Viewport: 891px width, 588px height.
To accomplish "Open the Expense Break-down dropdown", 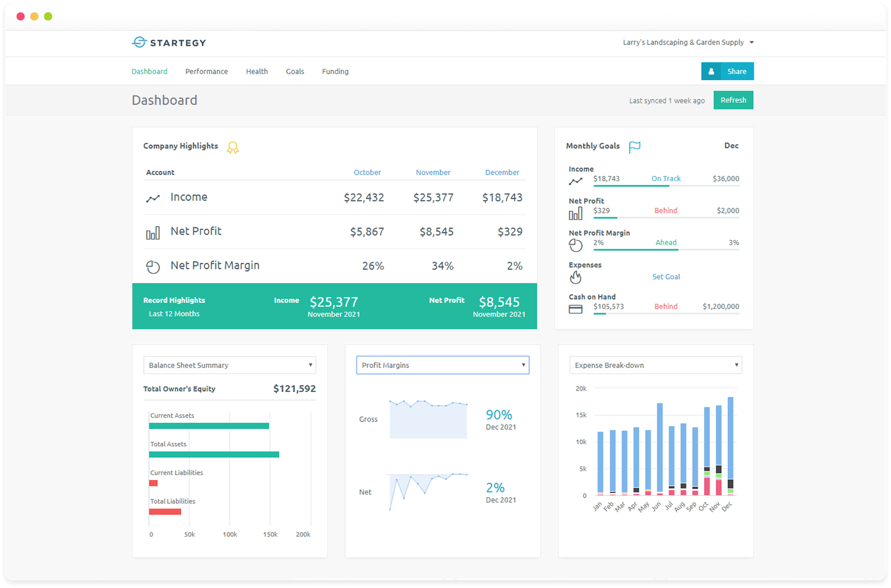I will (x=656, y=365).
